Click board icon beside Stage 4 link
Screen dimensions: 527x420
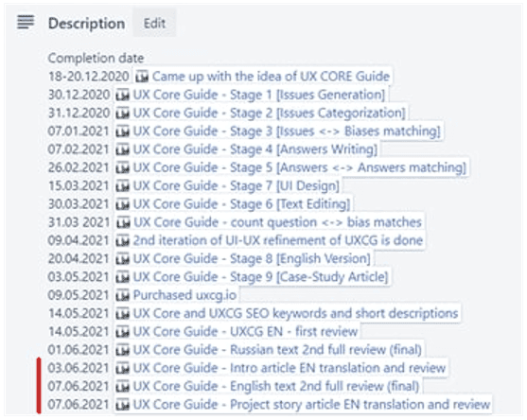pyautogui.click(x=122, y=149)
